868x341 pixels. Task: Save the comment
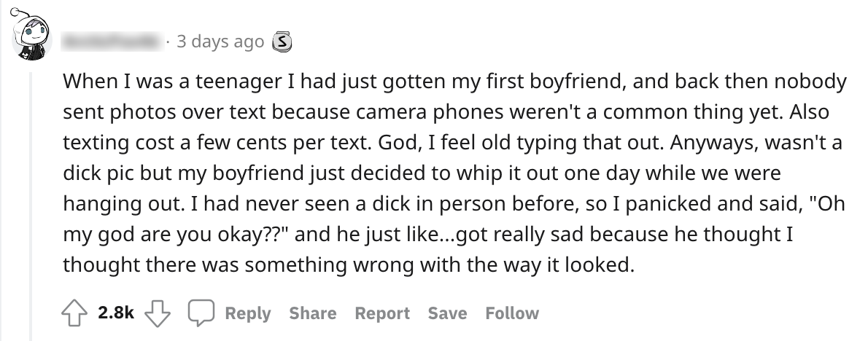[x=447, y=313]
